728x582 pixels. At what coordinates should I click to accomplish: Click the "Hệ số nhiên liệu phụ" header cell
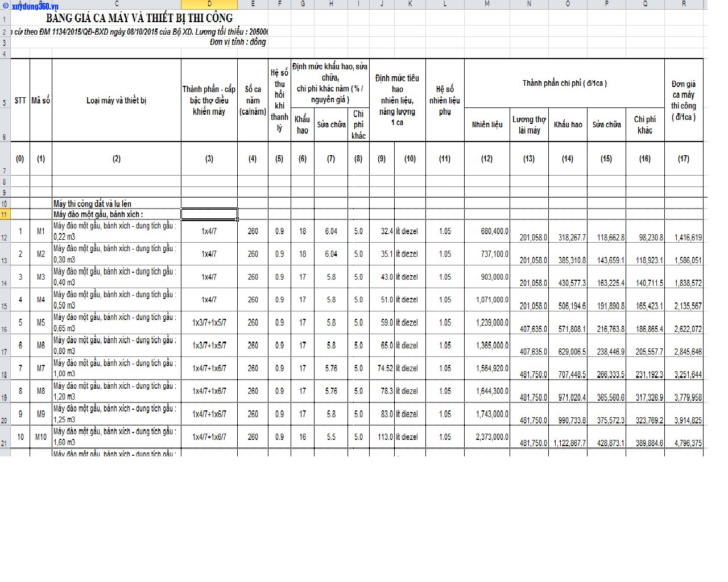[x=445, y=101]
